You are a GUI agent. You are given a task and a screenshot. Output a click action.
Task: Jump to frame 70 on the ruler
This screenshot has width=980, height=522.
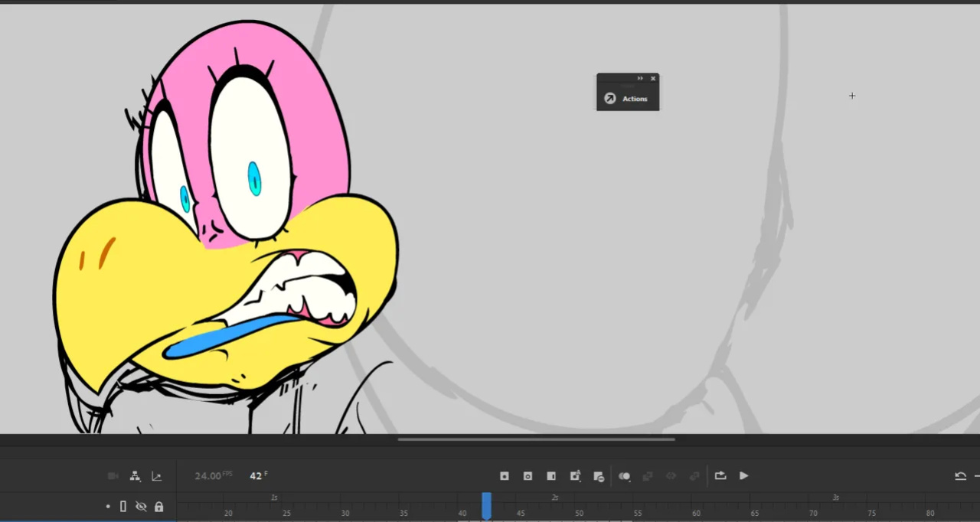pos(813,513)
